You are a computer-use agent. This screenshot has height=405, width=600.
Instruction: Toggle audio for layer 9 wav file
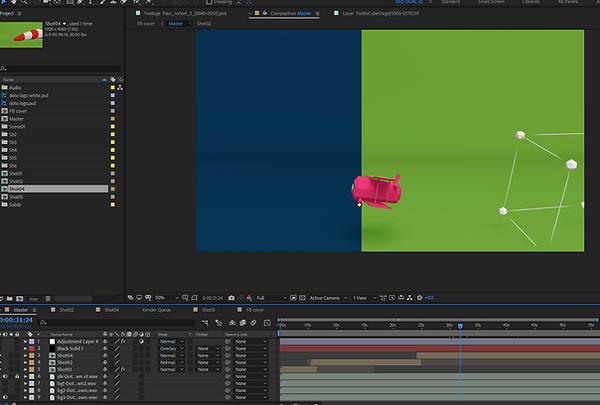pyautogui.click(x=5, y=397)
